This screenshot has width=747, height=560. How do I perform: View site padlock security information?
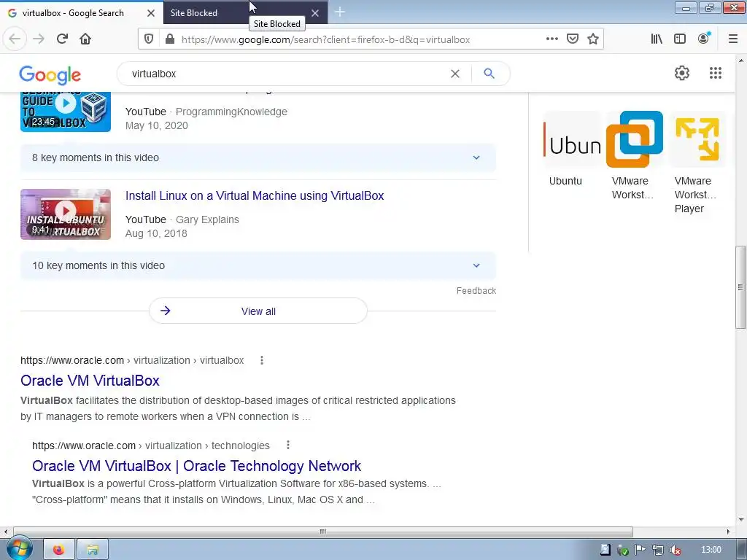click(x=169, y=39)
